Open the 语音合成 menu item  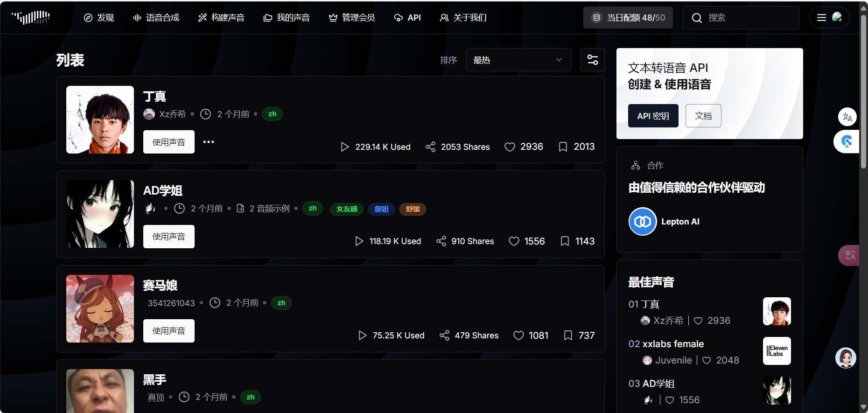(156, 18)
